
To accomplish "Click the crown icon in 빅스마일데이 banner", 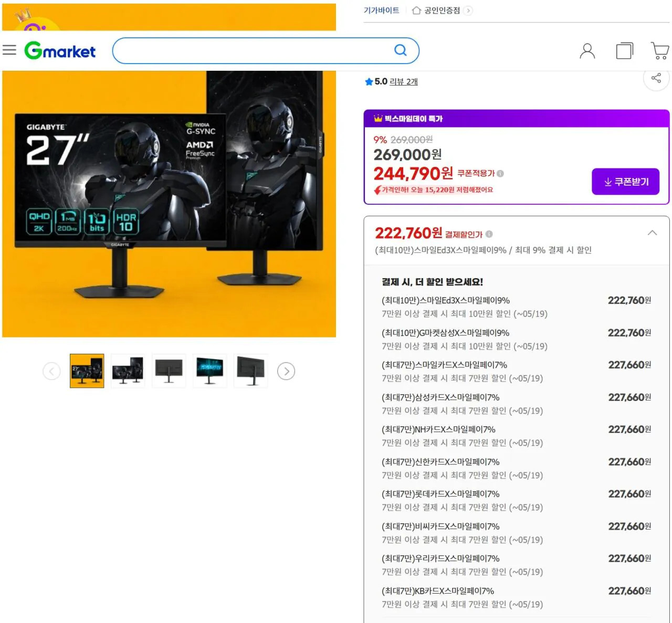I will pyautogui.click(x=378, y=119).
